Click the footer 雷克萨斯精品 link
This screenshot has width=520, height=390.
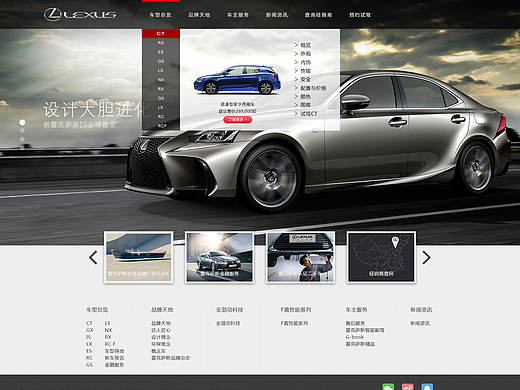click(360, 344)
